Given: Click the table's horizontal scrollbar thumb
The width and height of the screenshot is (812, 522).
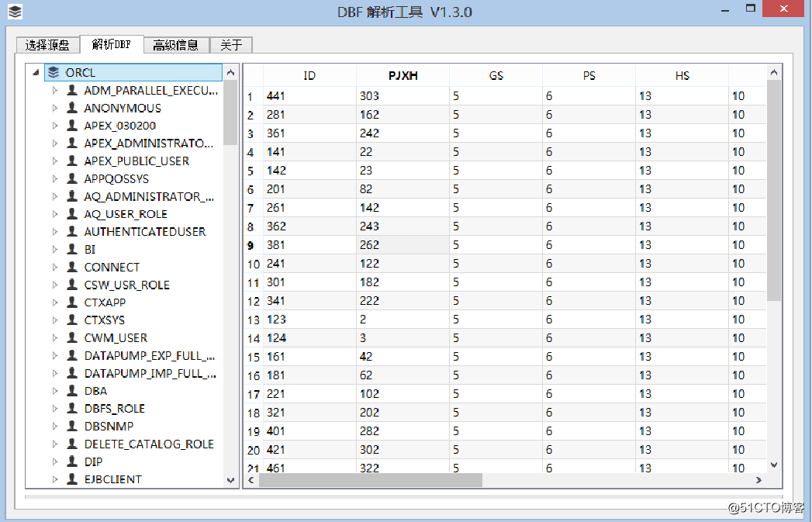Looking at the screenshot, I should coord(371,480).
